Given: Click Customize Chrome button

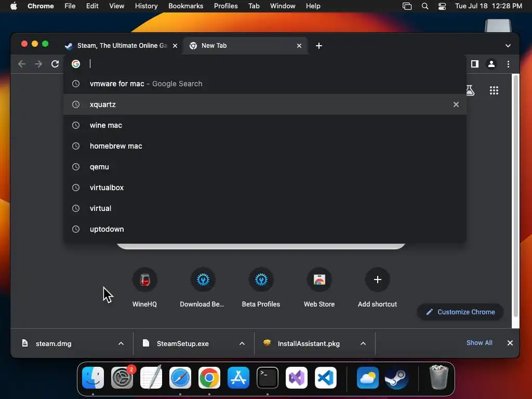Looking at the screenshot, I should tap(460, 312).
